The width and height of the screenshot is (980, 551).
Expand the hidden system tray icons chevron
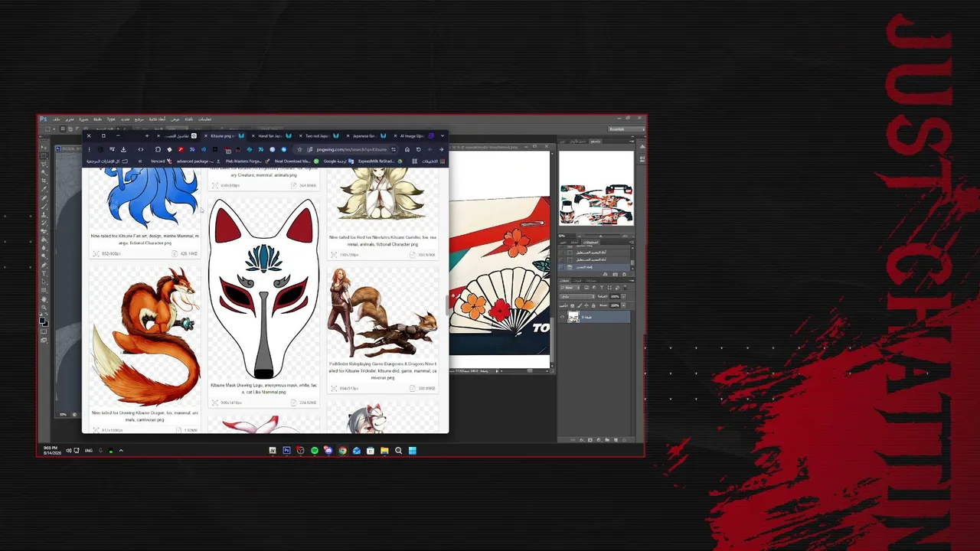[120, 451]
